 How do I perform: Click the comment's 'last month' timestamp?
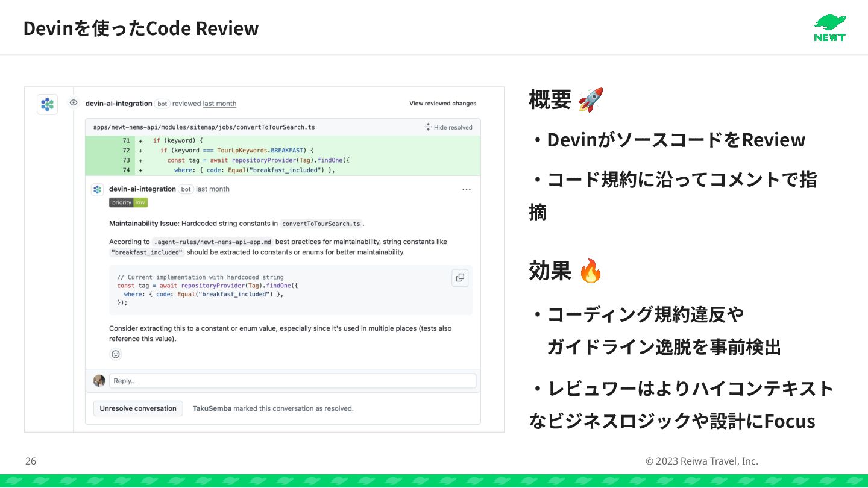(213, 189)
